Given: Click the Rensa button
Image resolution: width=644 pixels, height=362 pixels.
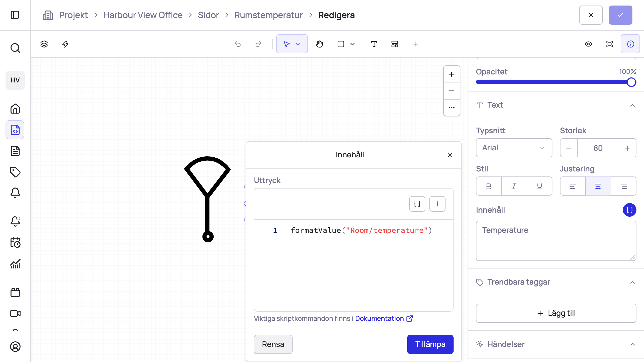Looking at the screenshot, I should (x=273, y=344).
